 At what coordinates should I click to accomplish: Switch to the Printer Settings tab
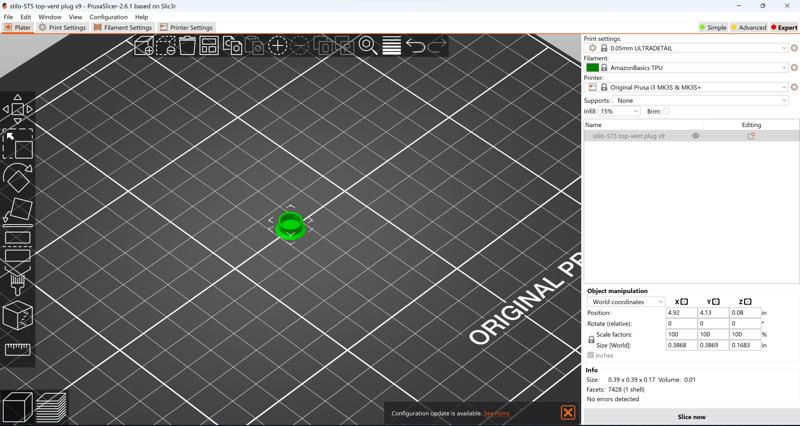[186, 28]
